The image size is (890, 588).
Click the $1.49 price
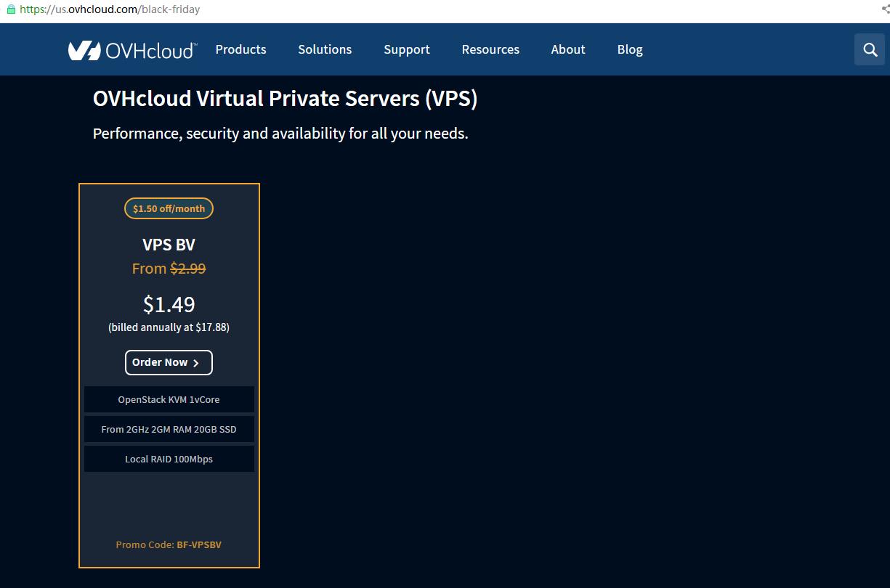[169, 304]
